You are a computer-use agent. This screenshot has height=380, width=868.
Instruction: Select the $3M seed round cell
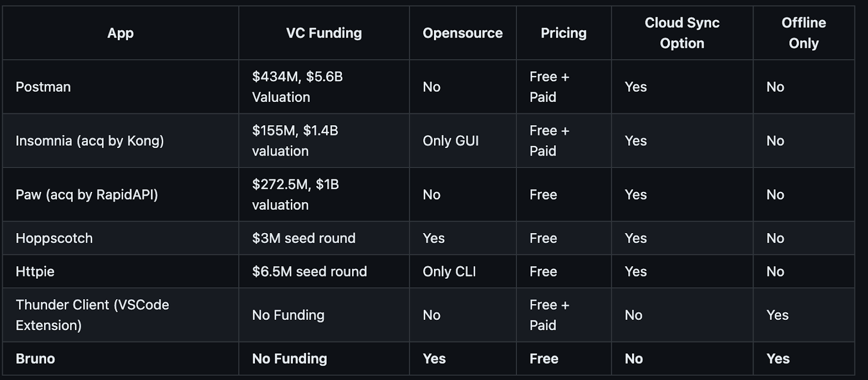pyautogui.click(x=324, y=238)
